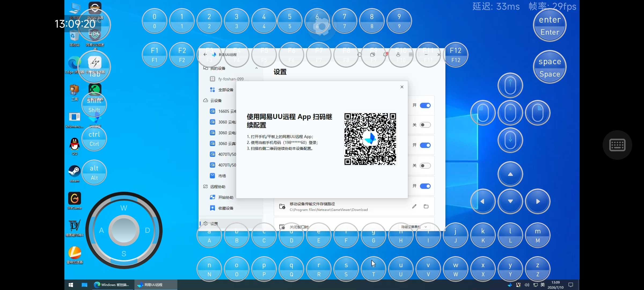644x290 pixels.
Task: Tap the mouse scroll-down button
Action: click(x=510, y=140)
